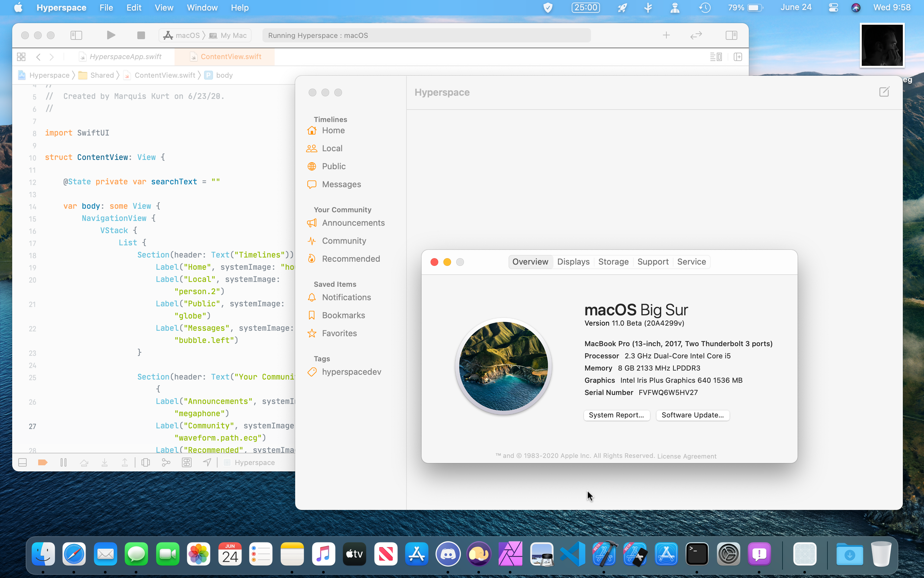
Task: Switch to Service tab
Action: point(691,262)
